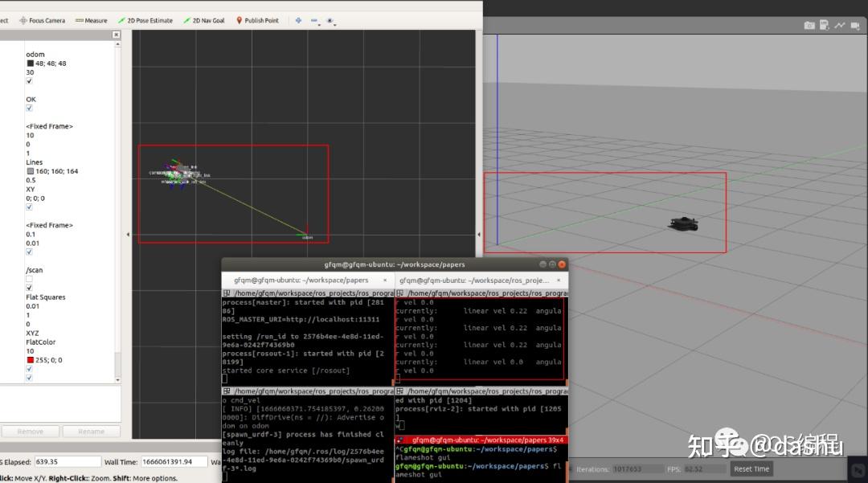Image resolution: width=868 pixels, height=483 pixels.
Task: Click the blue plus add-tool icon
Action: (x=298, y=20)
